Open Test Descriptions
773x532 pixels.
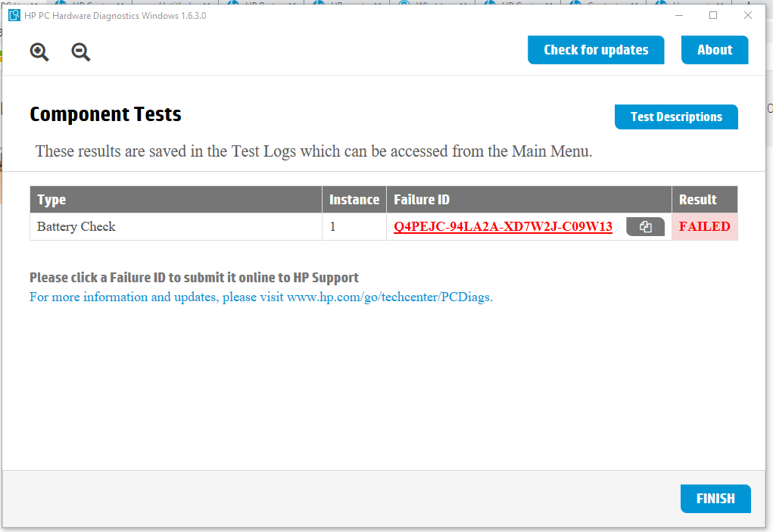coord(676,117)
